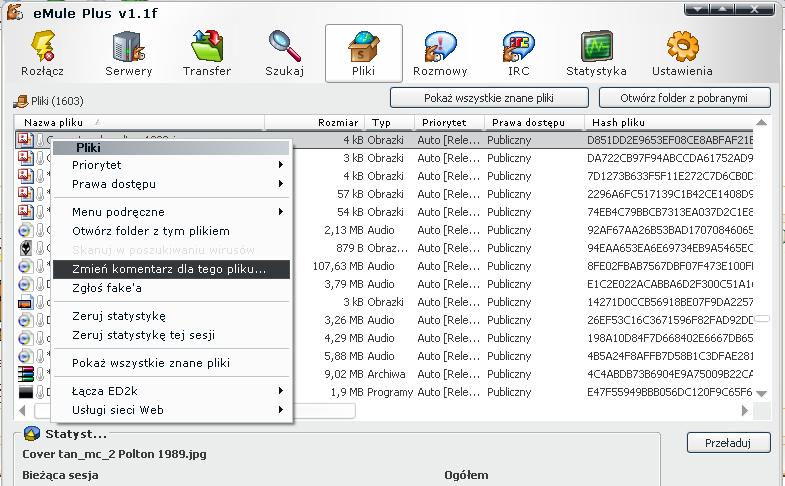Viewport: 785px width, 486px height.
Task: Expand the Usługi sieci Web submenu
Action: pos(171,410)
